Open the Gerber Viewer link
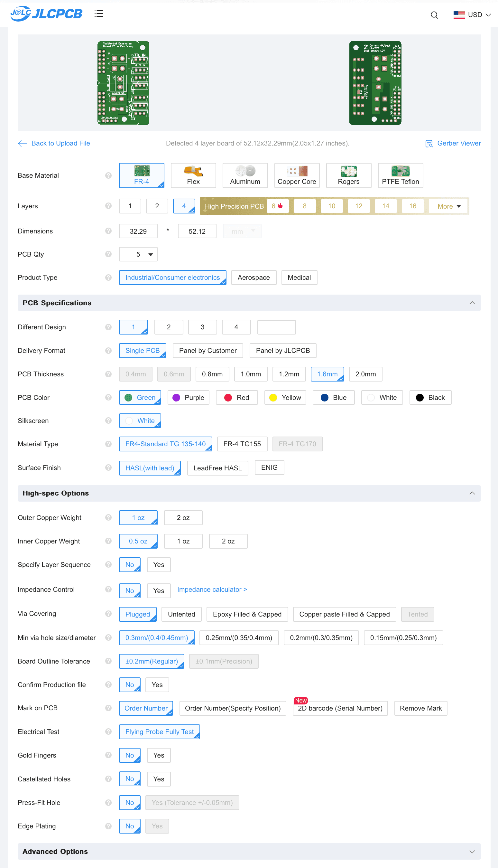 coord(453,143)
